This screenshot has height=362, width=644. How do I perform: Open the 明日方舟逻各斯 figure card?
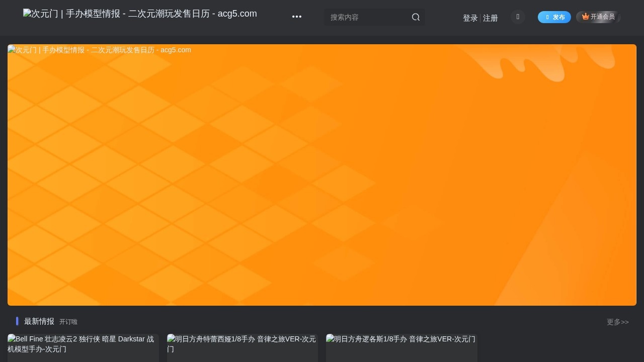tap(401, 347)
